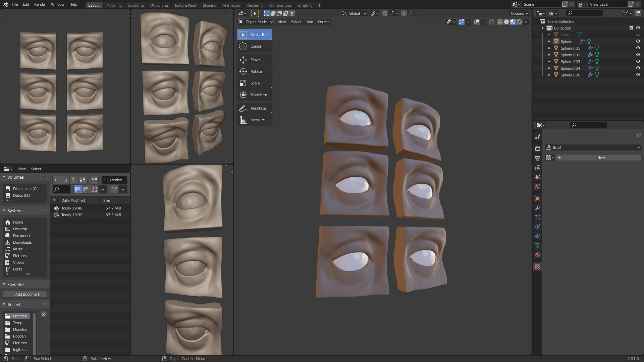Open the Global orientation dropdown

click(x=354, y=13)
